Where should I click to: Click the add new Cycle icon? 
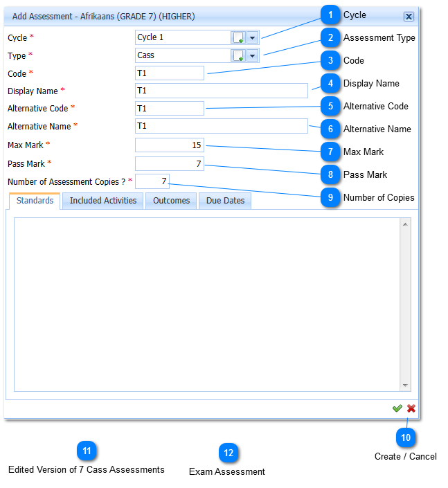[x=238, y=37]
